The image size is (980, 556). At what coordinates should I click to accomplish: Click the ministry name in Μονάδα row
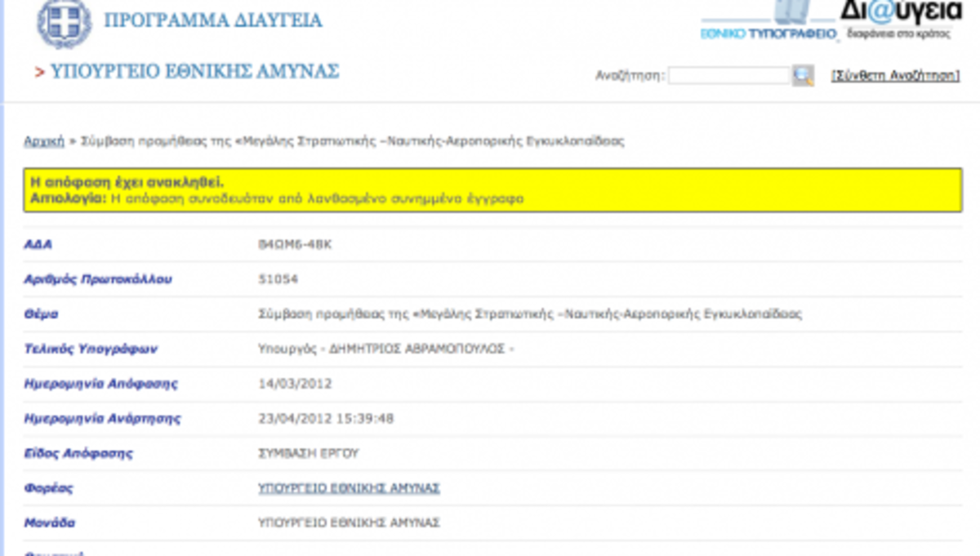point(349,523)
